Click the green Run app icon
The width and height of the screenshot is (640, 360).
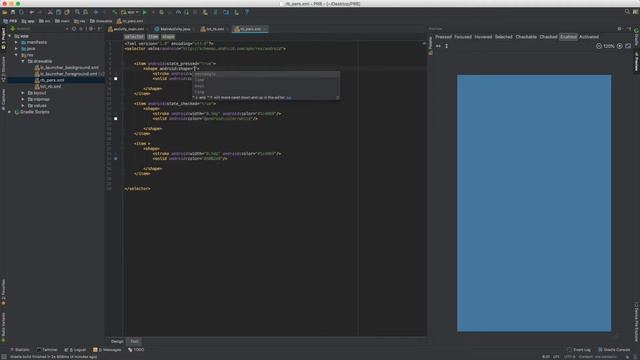[144, 12]
